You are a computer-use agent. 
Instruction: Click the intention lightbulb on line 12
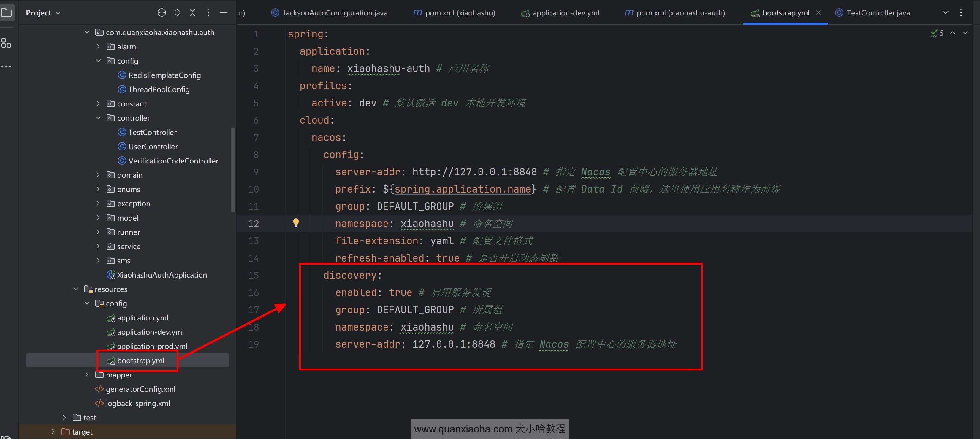[296, 223]
